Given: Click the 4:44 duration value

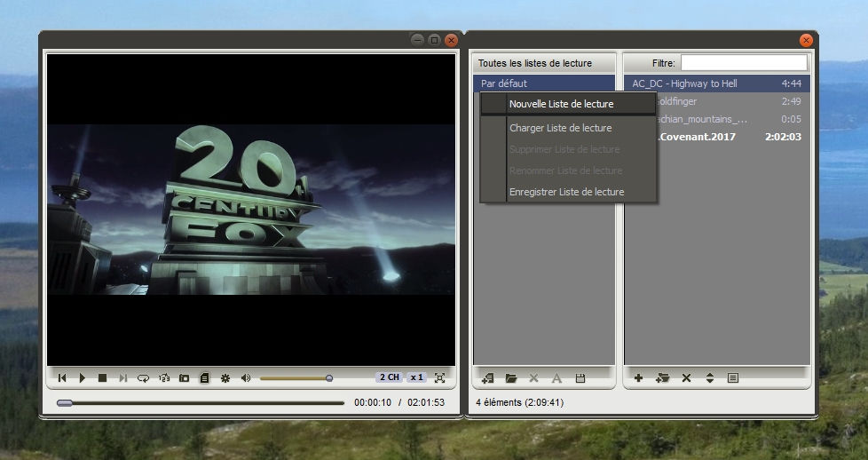Looking at the screenshot, I should [791, 83].
